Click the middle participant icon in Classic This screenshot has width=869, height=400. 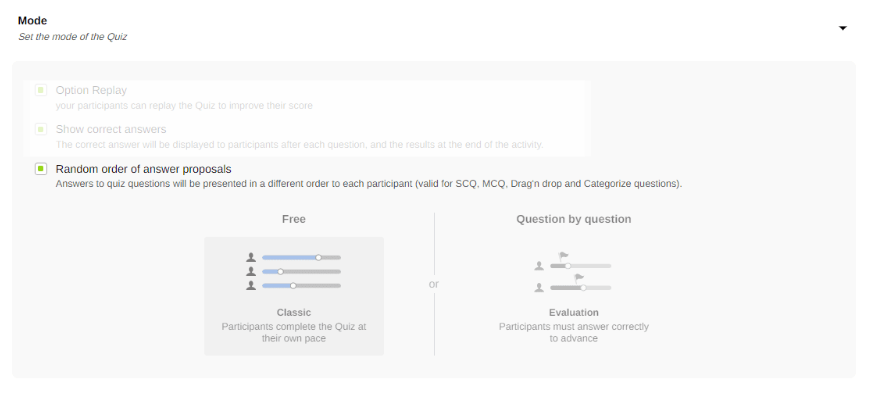(x=251, y=271)
